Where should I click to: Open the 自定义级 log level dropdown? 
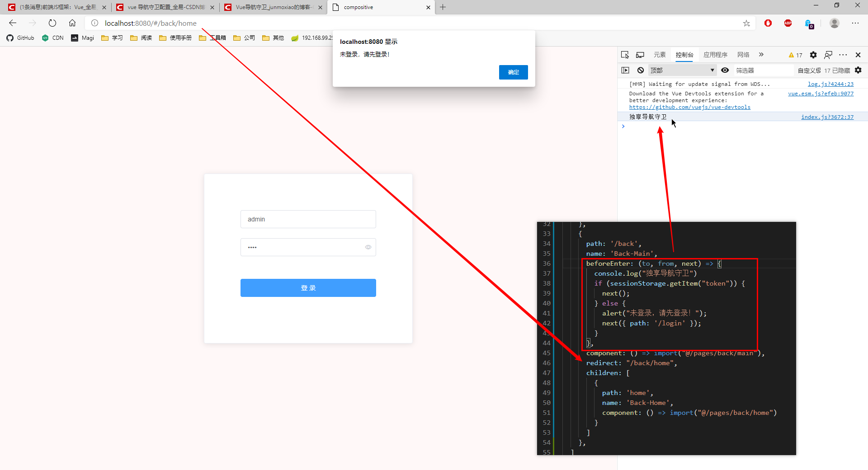809,70
